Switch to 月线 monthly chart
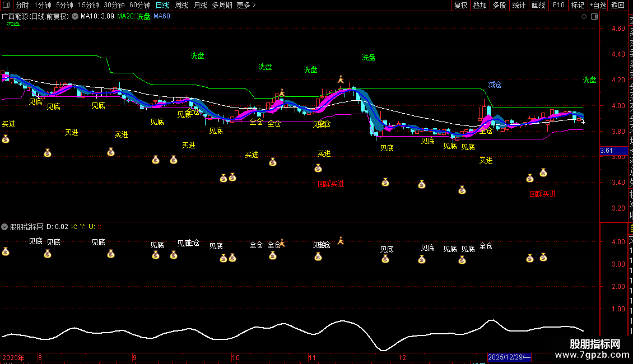Screen dimensions: 633x364 coord(200,5)
